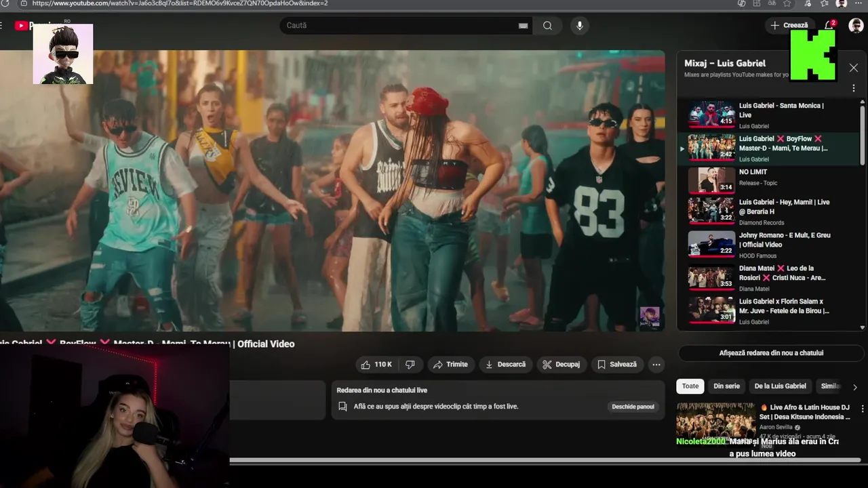Open browser Copilot icon in address bar
868x488 pixels.
[x=742, y=3]
